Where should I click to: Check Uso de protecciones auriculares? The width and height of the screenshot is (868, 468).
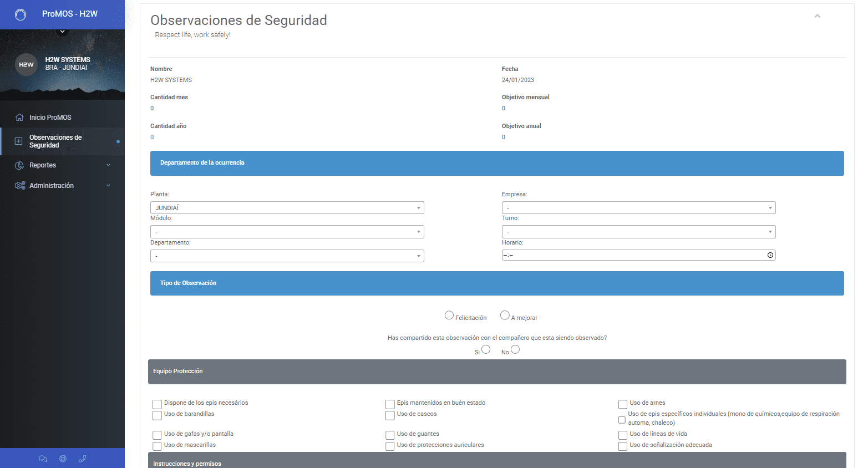tap(390, 446)
